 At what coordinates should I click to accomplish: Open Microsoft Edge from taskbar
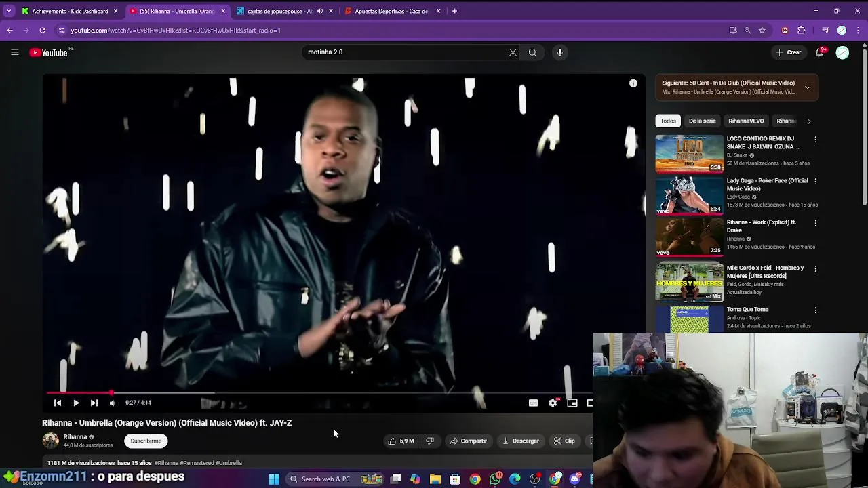coord(515,479)
